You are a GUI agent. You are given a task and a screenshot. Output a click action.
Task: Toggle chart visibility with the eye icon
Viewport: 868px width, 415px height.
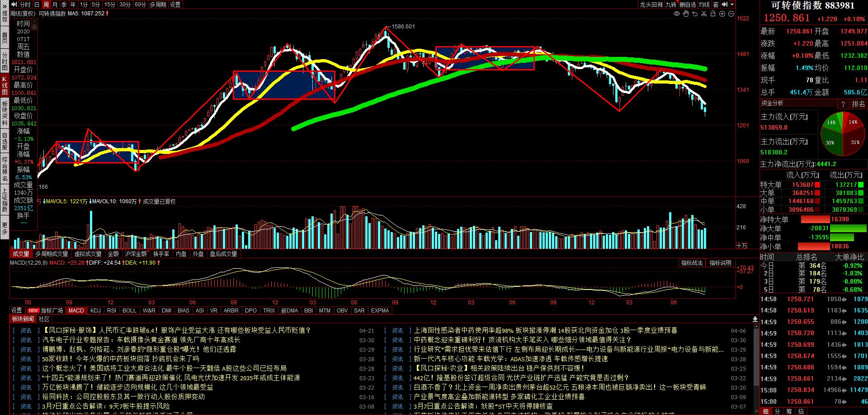point(676,14)
